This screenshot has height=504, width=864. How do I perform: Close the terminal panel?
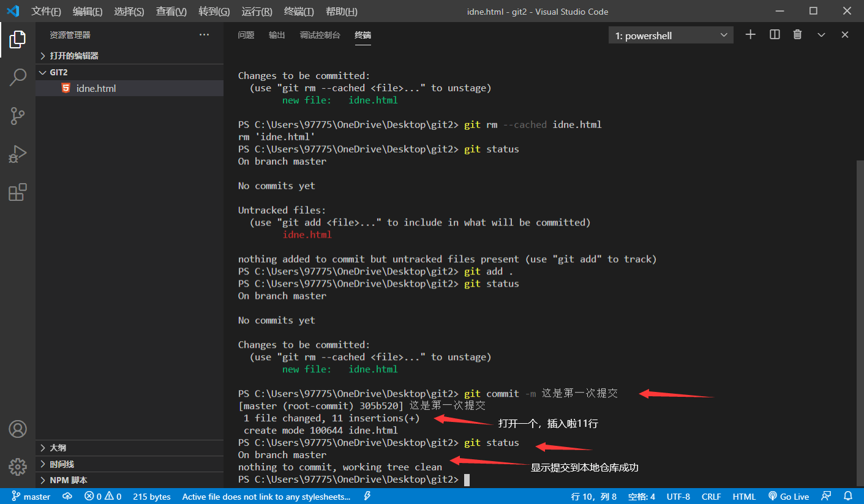point(845,35)
